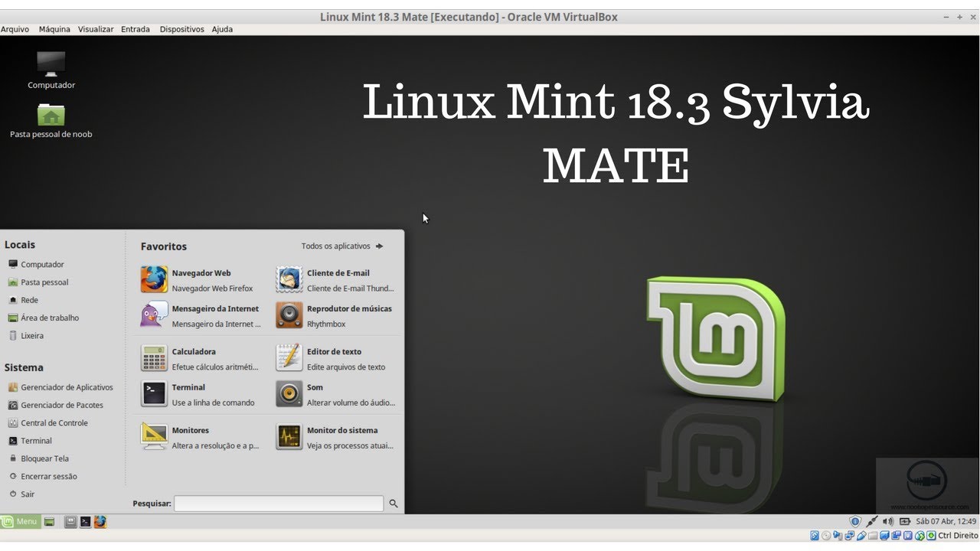Screen dimensions: 980x551
Task: Click Sair in Sistema list
Action: pos(21,494)
